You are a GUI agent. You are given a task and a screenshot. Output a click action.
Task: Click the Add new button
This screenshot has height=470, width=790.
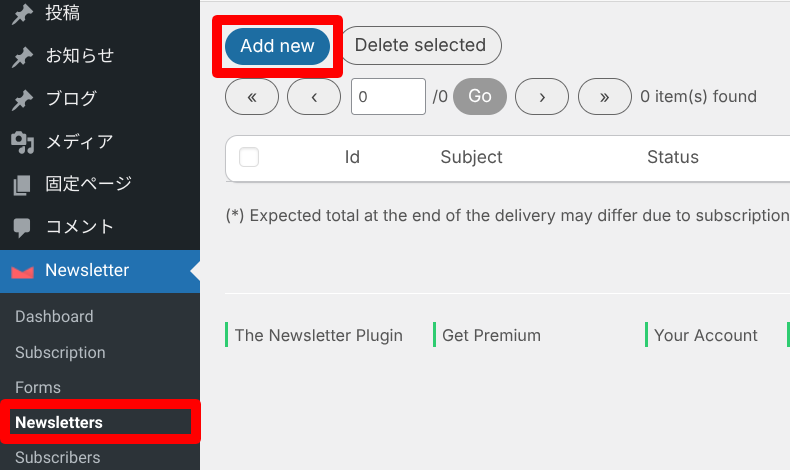click(278, 46)
